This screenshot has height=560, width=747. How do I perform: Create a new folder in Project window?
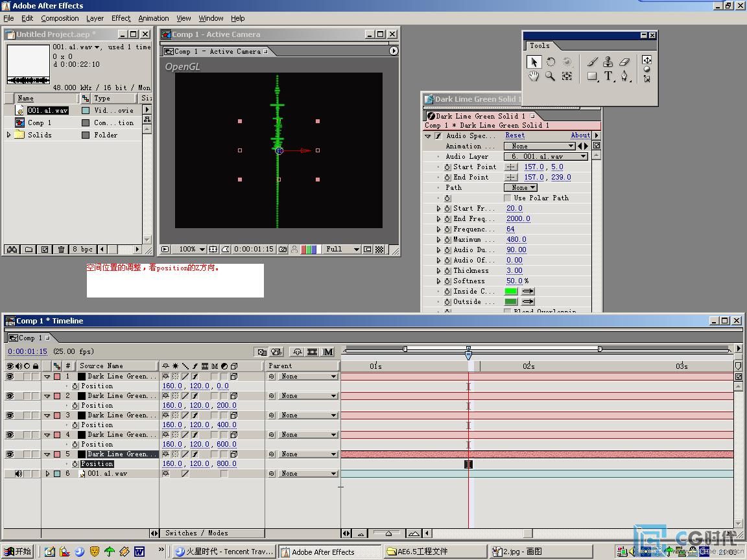(x=29, y=249)
